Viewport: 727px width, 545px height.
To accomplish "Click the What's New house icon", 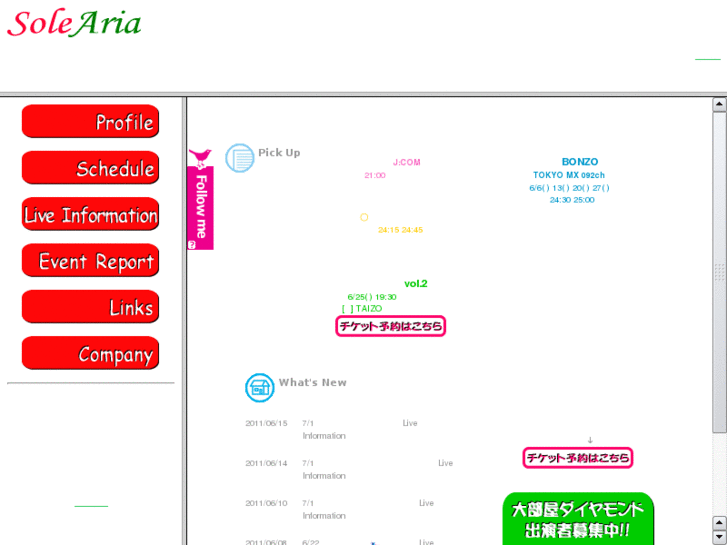I will pyautogui.click(x=260, y=388).
